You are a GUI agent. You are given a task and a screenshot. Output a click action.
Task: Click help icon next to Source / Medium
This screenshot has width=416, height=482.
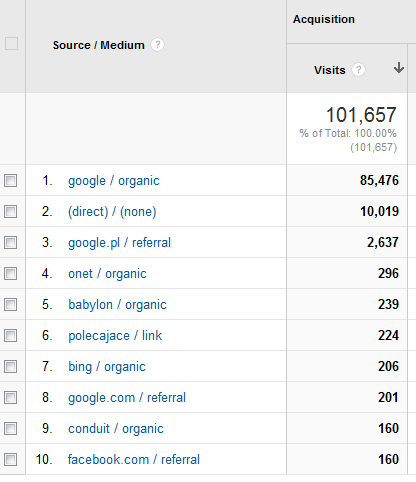[x=157, y=45]
